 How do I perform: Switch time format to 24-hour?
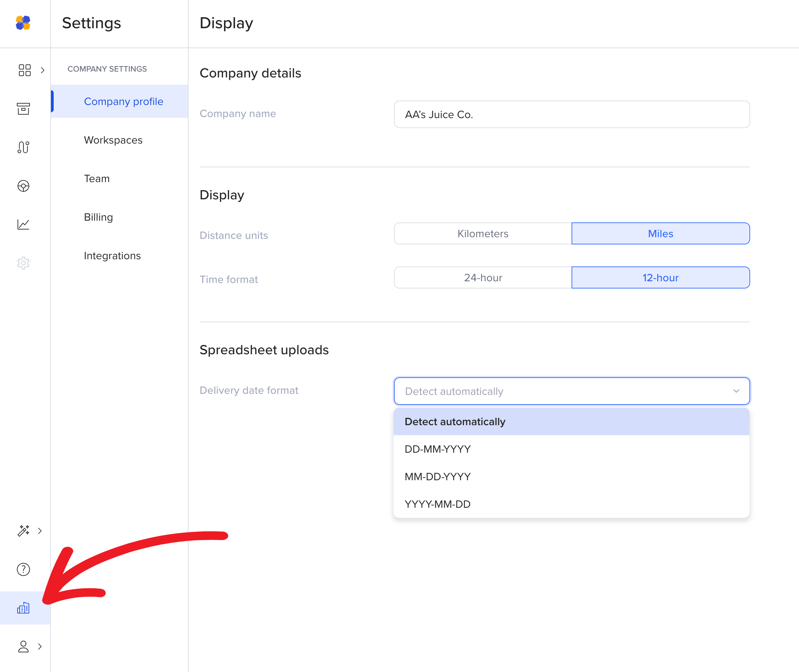click(482, 278)
